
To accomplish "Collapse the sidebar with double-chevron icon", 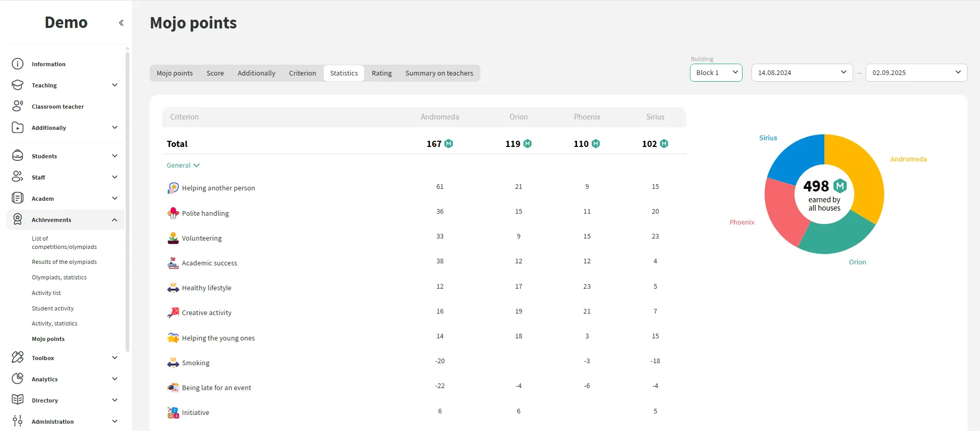I will coord(121,23).
